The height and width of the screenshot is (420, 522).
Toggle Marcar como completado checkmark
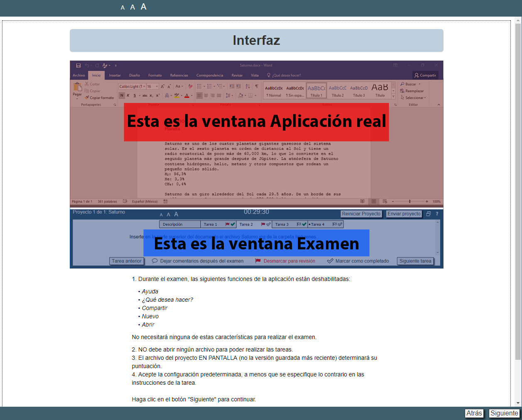pos(330,261)
